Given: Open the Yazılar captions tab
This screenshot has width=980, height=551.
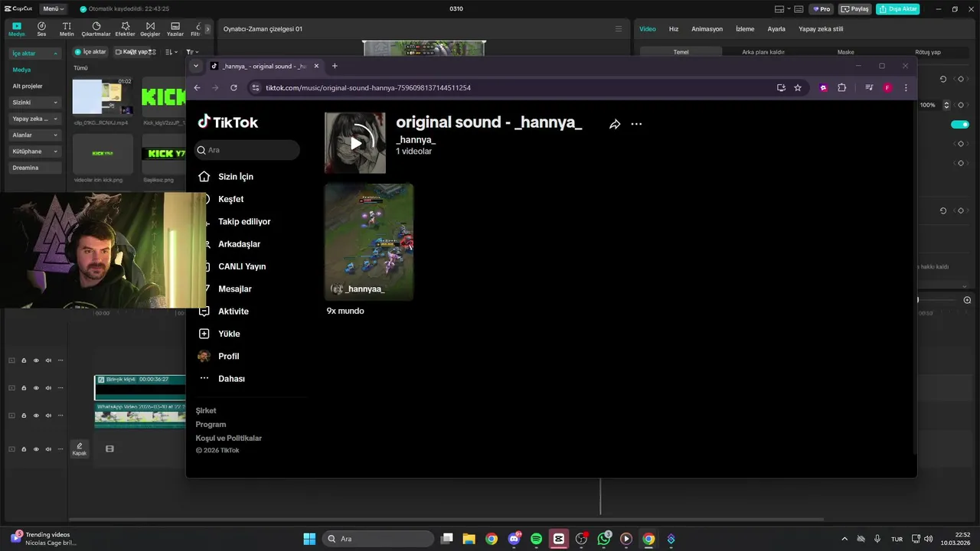Looking at the screenshot, I should (175, 29).
